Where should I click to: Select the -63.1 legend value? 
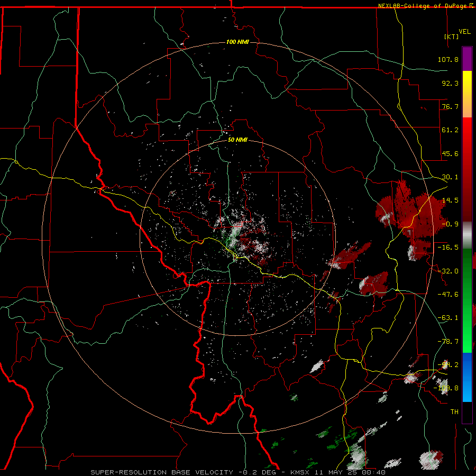(448, 318)
